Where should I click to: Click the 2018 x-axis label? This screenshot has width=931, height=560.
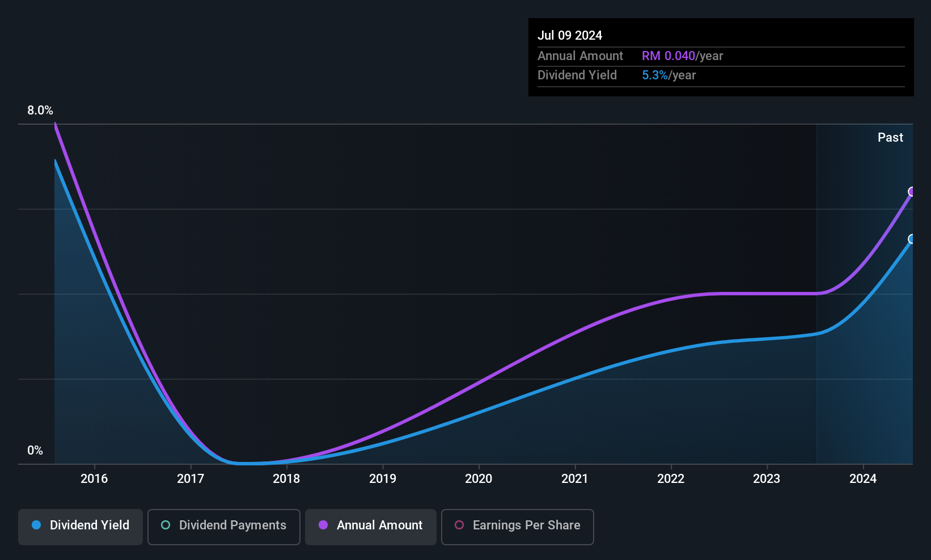[286, 478]
